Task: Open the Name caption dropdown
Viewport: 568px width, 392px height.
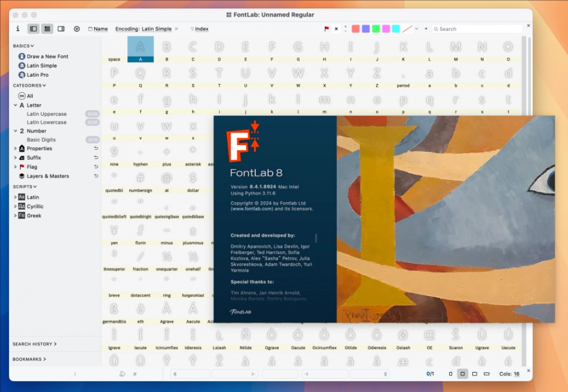Action: 98,29
